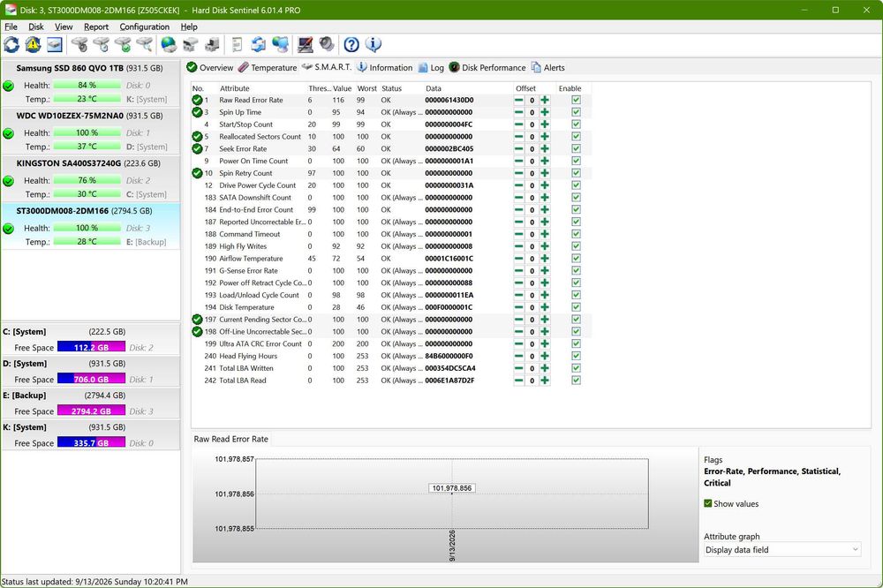Switch to the Overview tab

[x=209, y=68]
